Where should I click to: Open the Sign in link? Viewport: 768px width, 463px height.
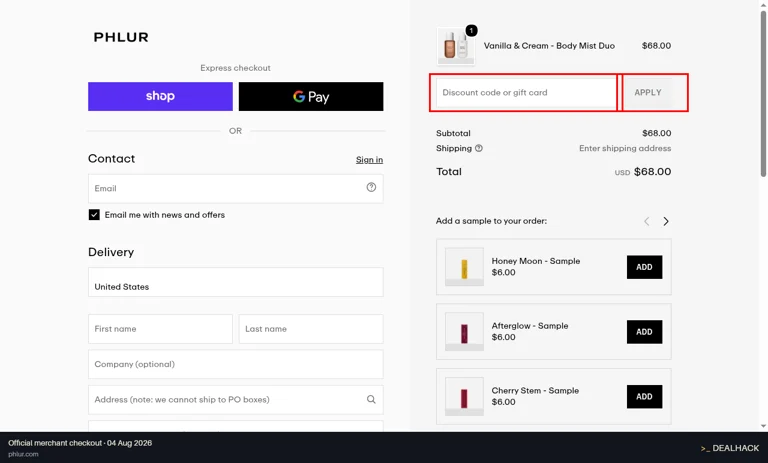(369, 160)
